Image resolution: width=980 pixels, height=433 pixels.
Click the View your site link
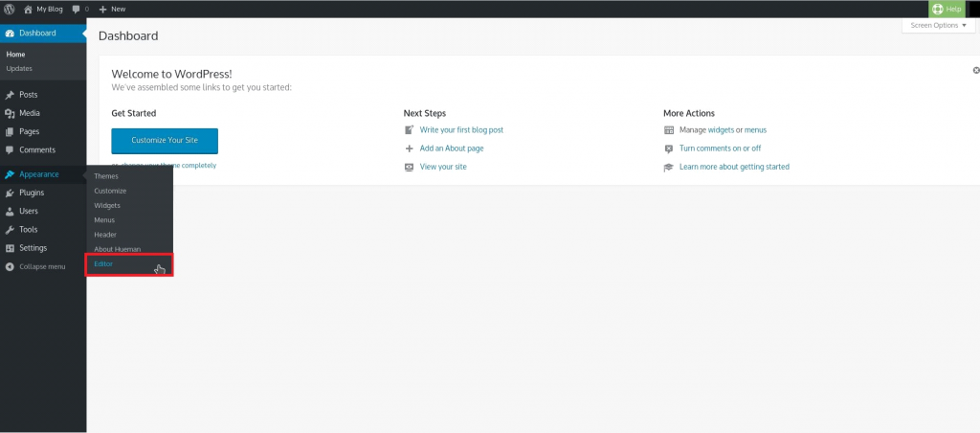[x=443, y=167]
